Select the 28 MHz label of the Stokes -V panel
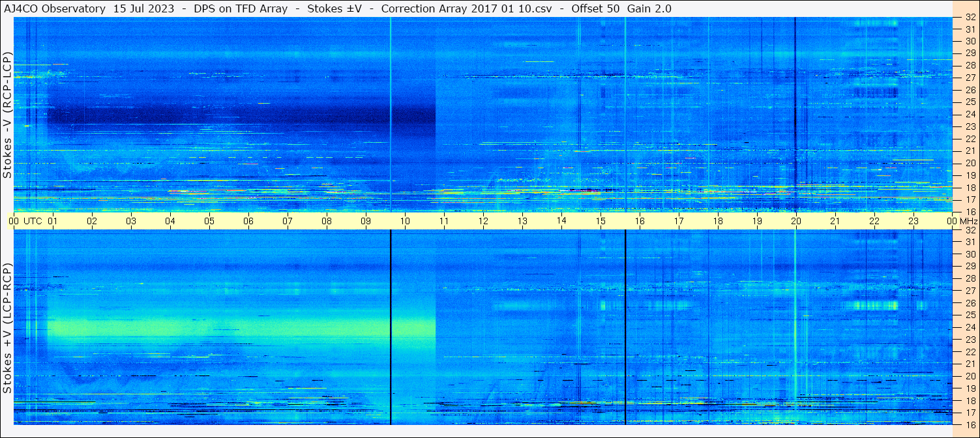Viewport: 980px width, 438px height. 970,65
